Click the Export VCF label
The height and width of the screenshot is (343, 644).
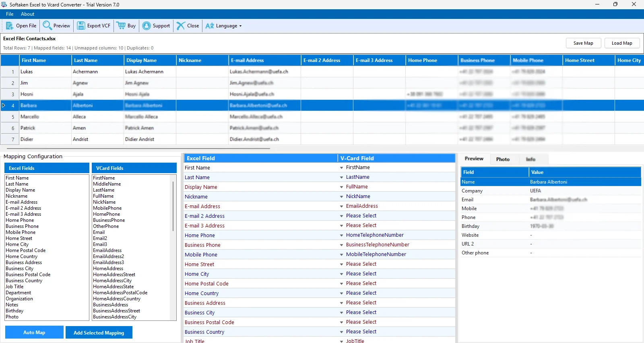click(99, 26)
